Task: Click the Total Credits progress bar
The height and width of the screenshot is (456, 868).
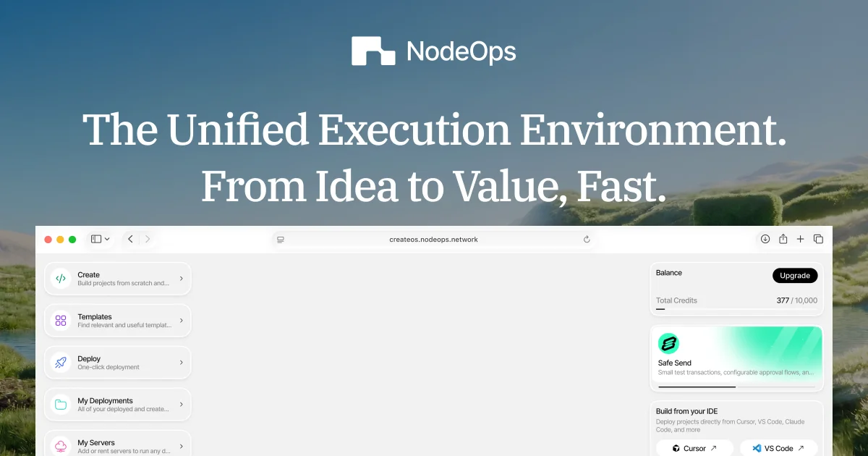Action: tap(736, 309)
